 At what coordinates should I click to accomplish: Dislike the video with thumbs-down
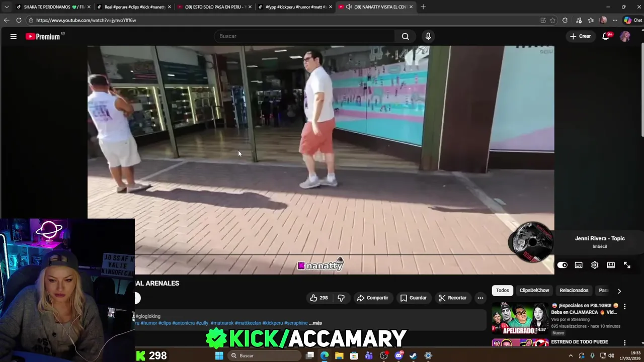click(341, 298)
